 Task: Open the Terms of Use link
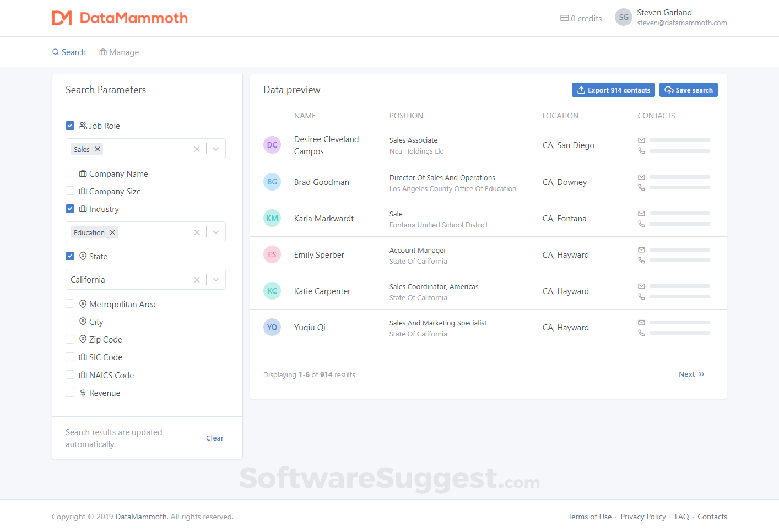point(589,517)
